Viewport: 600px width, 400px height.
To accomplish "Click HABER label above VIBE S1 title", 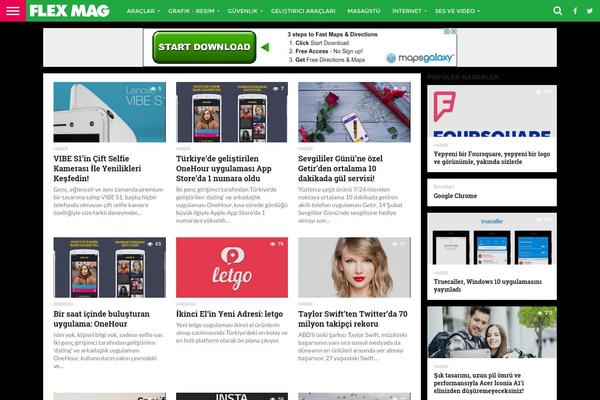I will tap(60, 149).
